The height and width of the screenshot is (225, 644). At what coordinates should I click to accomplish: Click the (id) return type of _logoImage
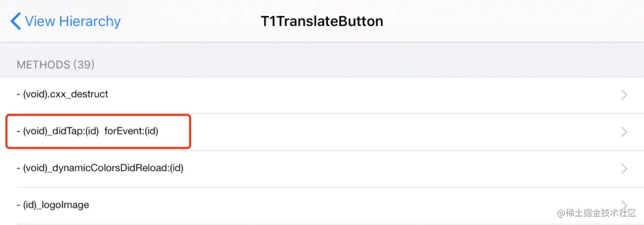point(29,205)
